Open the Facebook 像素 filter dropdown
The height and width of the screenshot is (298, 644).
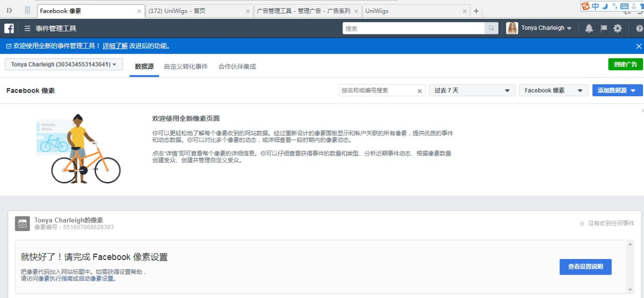[553, 90]
